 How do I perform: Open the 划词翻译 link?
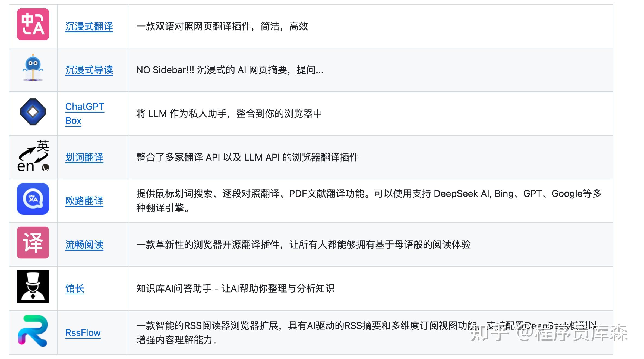84,158
